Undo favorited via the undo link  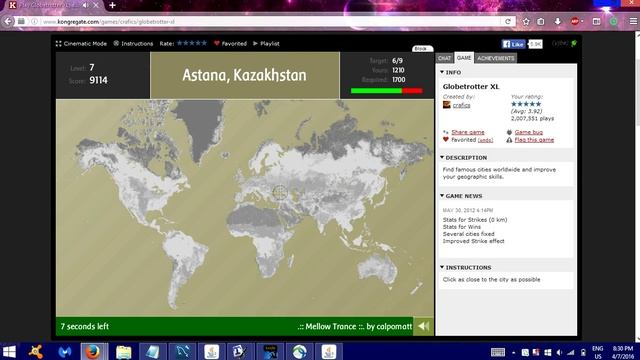pos(485,140)
